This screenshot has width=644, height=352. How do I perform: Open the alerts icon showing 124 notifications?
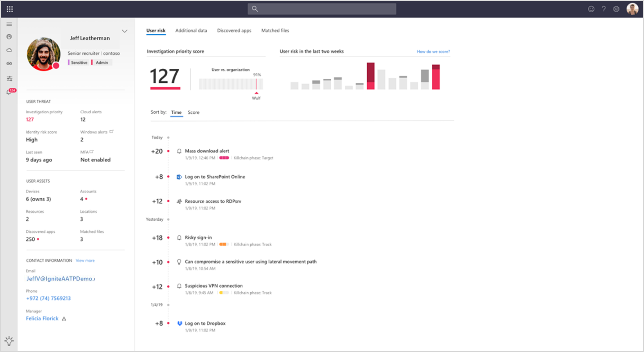point(9,92)
